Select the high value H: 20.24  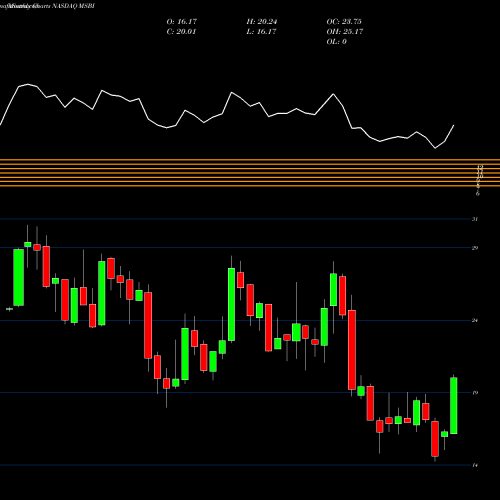(262, 22)
